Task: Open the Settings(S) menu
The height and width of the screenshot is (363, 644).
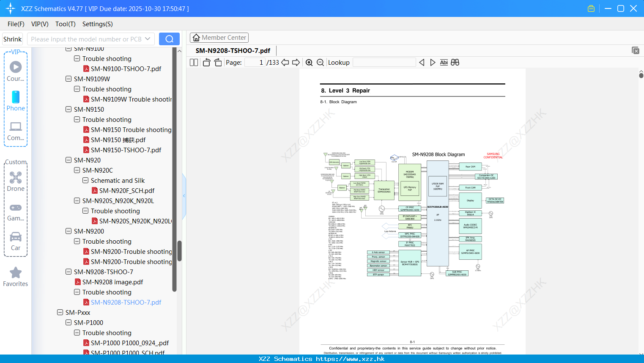Action: pos(98,24)
